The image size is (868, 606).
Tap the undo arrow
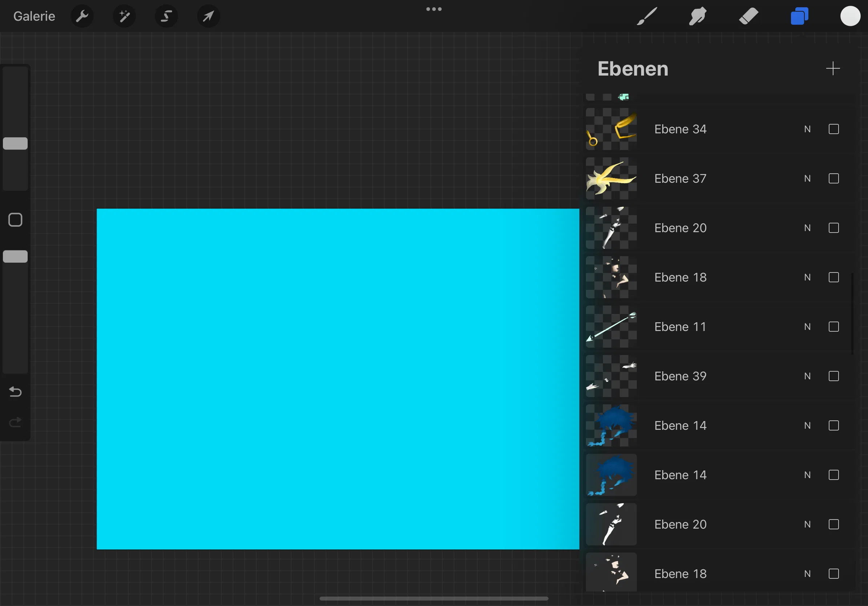click(x=15, y=392)
